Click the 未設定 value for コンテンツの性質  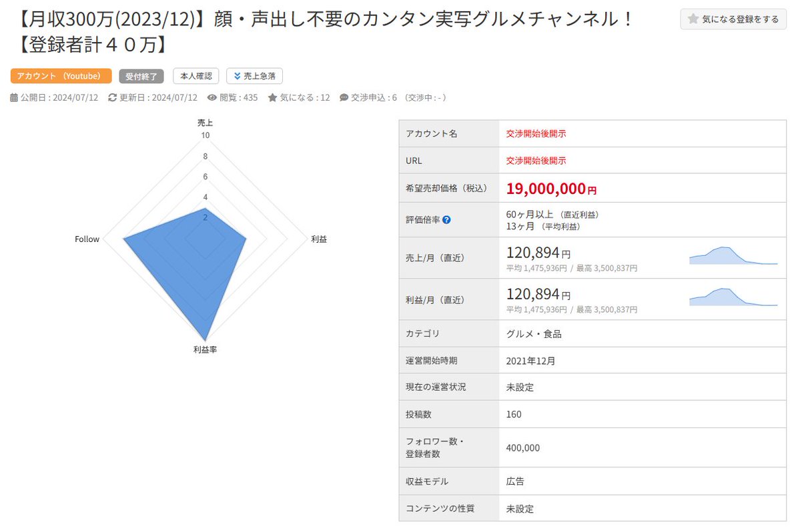tap(520, 509)
